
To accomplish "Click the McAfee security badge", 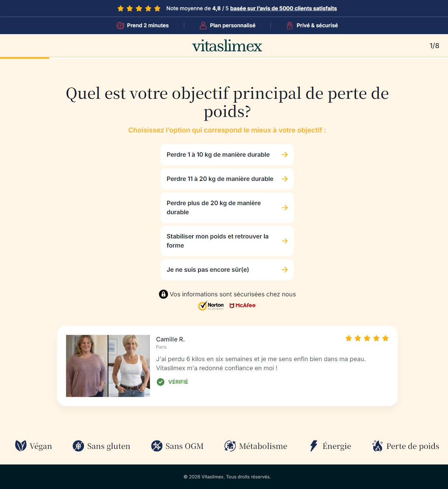I will click(243, 305).
